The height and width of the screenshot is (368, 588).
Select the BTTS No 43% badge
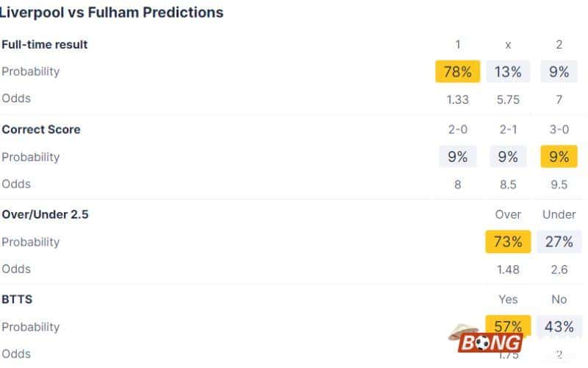coord(559,327)
